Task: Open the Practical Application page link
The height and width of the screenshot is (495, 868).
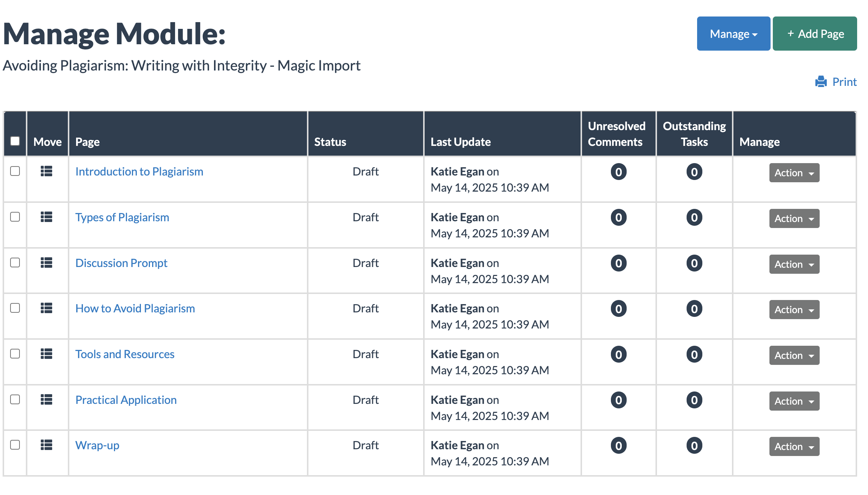Action: [x=126, y=400]
